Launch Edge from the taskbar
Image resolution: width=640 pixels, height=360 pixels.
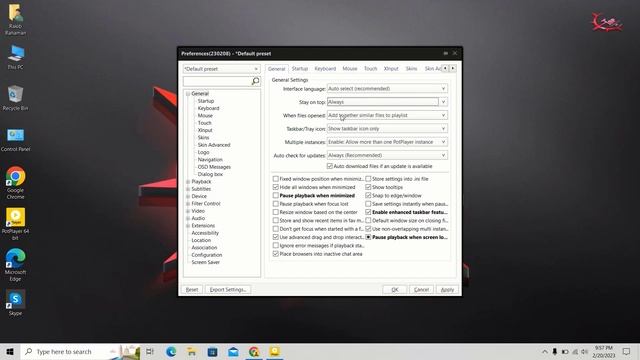pos(171,351)
